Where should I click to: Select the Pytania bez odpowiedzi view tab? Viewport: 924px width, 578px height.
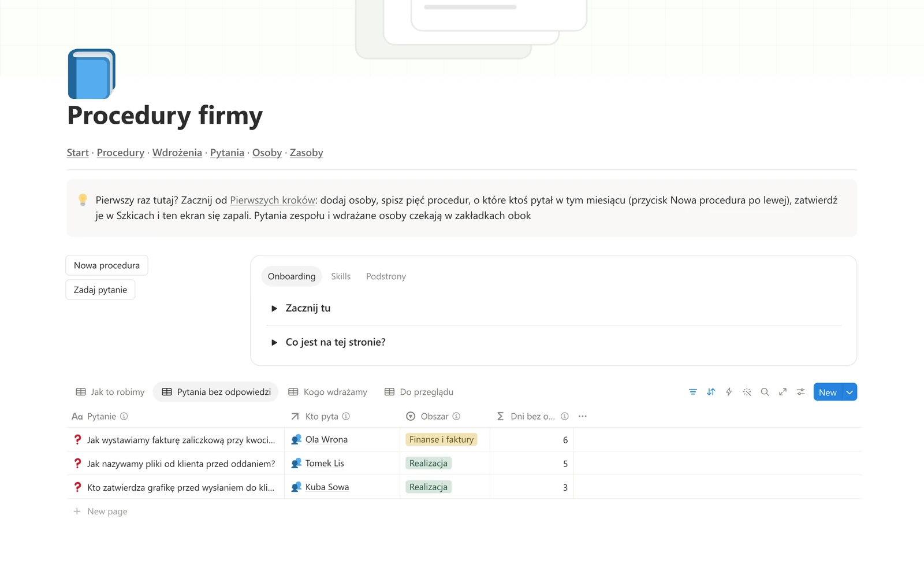pyautogui.click(x=216, y=392)
